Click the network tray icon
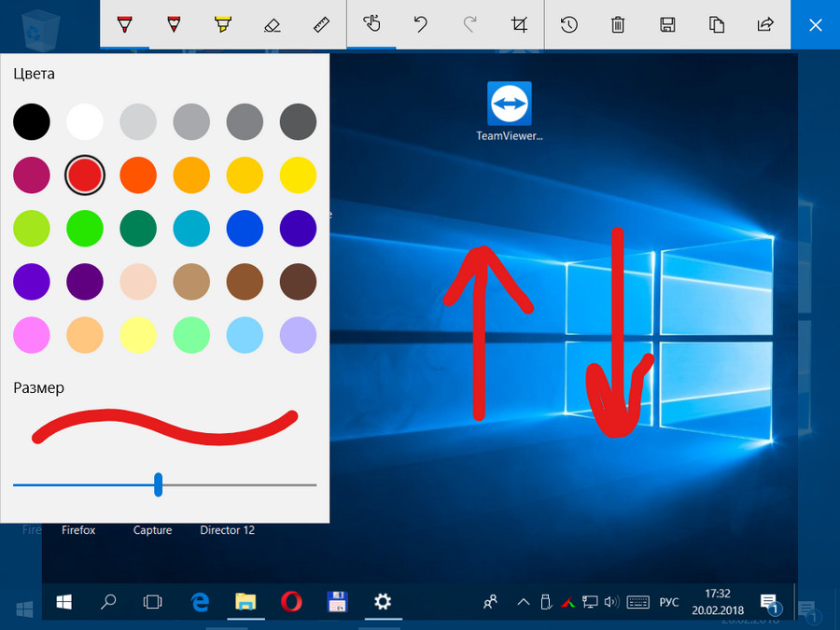Viewport: 840px width, 630px height. (x=590, y=602)
